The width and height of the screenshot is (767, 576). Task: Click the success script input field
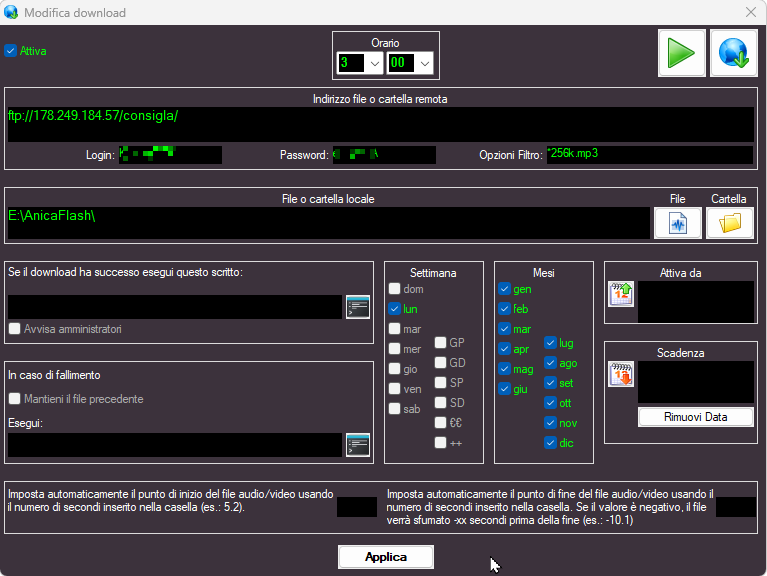pos(175,307)
